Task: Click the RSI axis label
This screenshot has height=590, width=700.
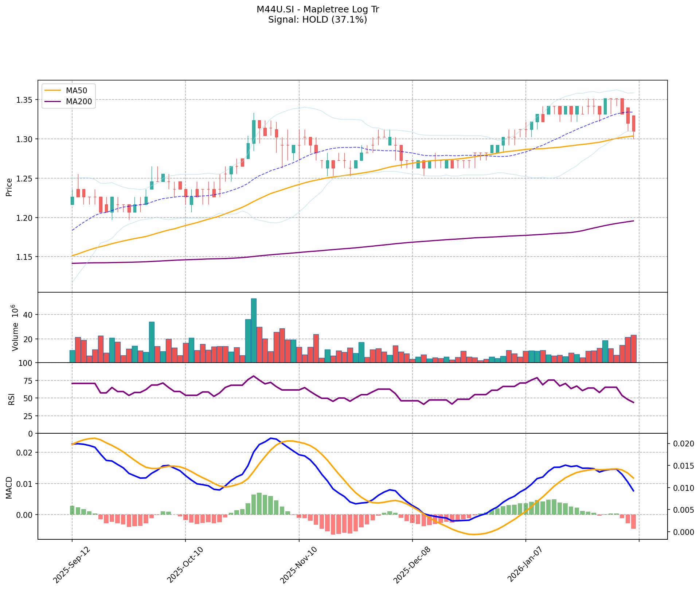Action: click(12, 399)
